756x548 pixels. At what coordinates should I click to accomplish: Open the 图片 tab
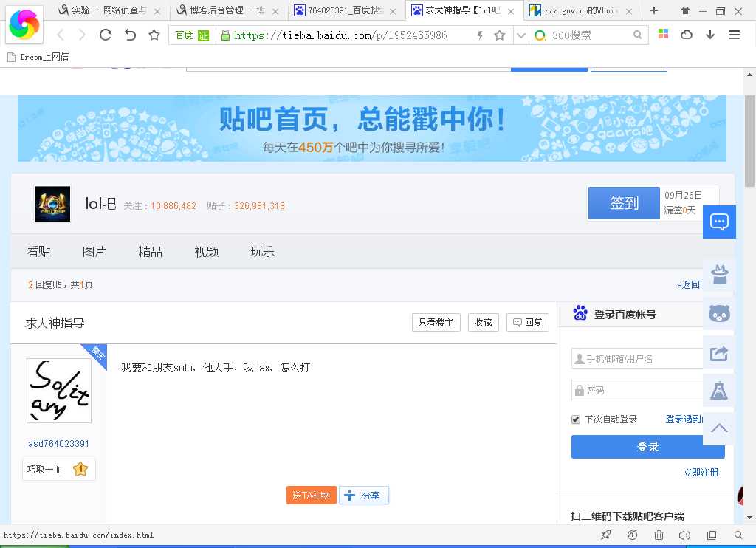[x=94, y=251]
